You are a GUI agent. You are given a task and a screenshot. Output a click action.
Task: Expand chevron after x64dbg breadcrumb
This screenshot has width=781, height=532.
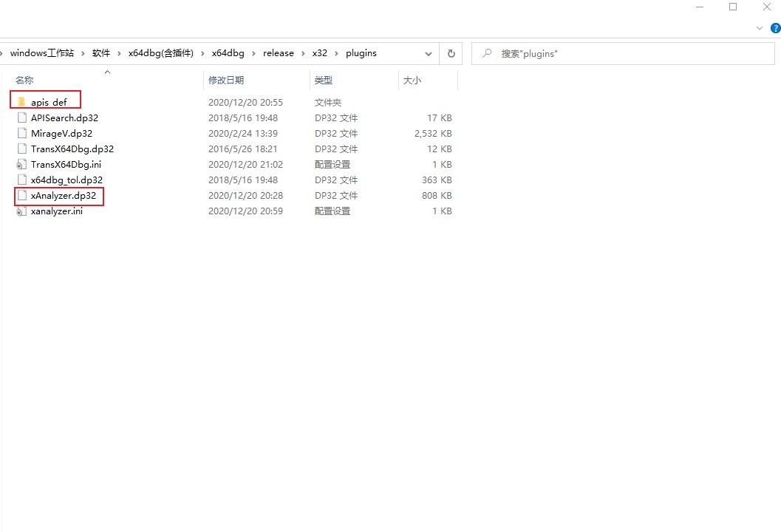tap(253, 53)
